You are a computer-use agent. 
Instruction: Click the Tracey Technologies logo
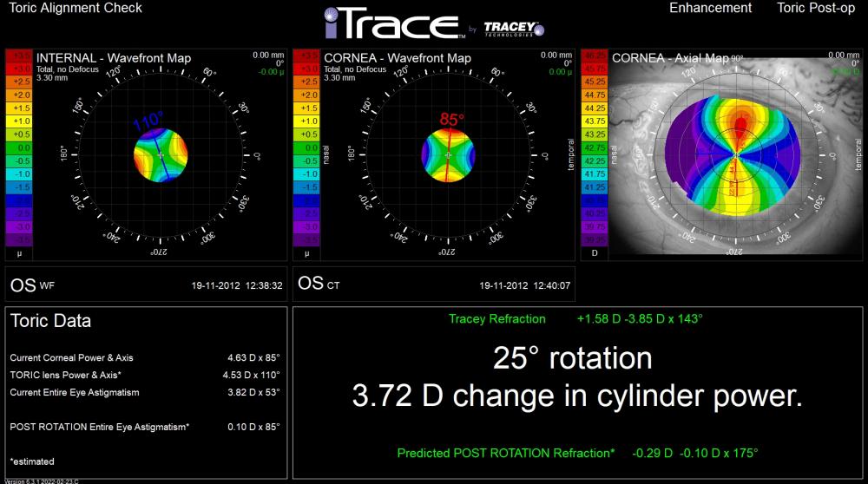pyautogui.click(x=514, y=29)
